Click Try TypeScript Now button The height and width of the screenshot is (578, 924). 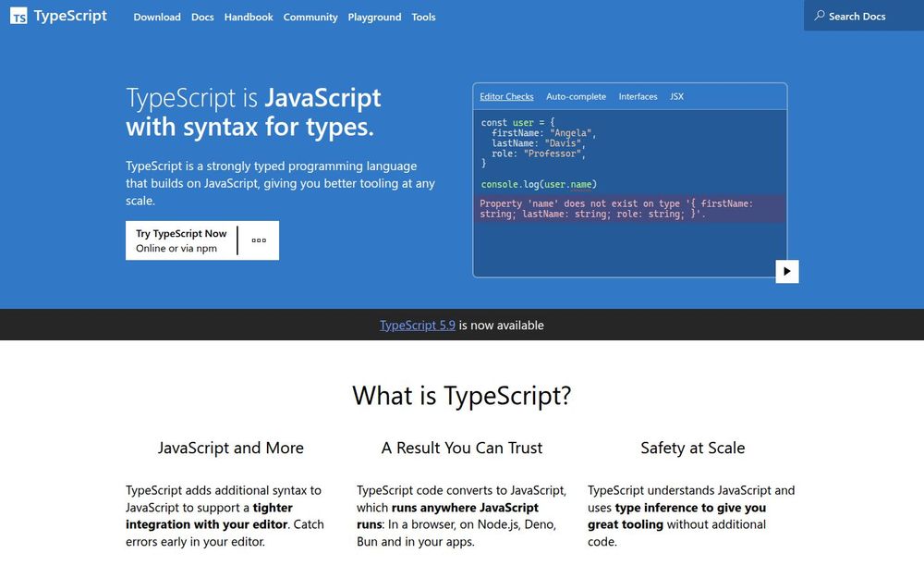click(x=181, y=240)
